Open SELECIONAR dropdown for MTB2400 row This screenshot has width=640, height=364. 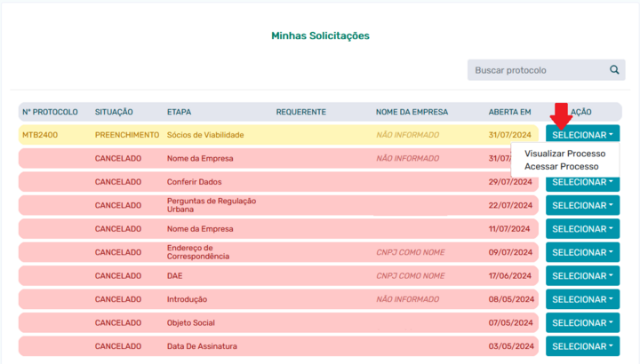(582, 135)
